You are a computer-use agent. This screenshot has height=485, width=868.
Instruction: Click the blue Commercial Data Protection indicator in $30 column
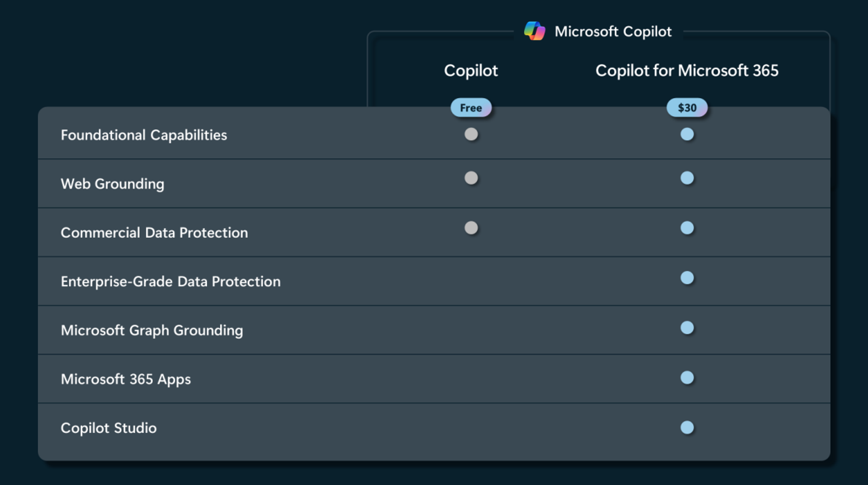tap(687, 228)
